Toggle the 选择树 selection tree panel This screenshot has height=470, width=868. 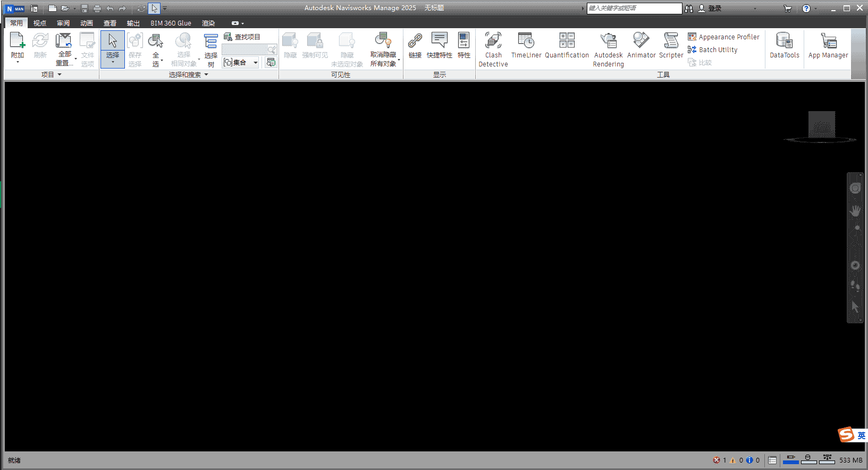211,49
